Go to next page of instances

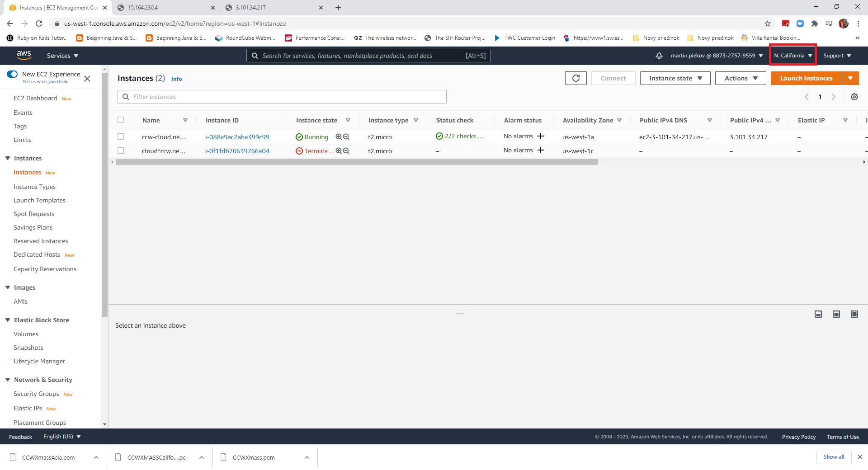coord(834,97)
